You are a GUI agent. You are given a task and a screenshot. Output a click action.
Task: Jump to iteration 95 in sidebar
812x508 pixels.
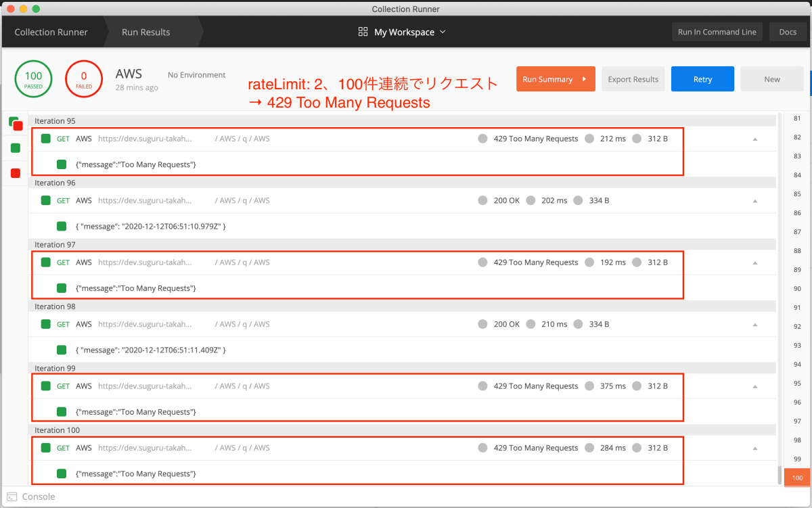click(797, 383)
